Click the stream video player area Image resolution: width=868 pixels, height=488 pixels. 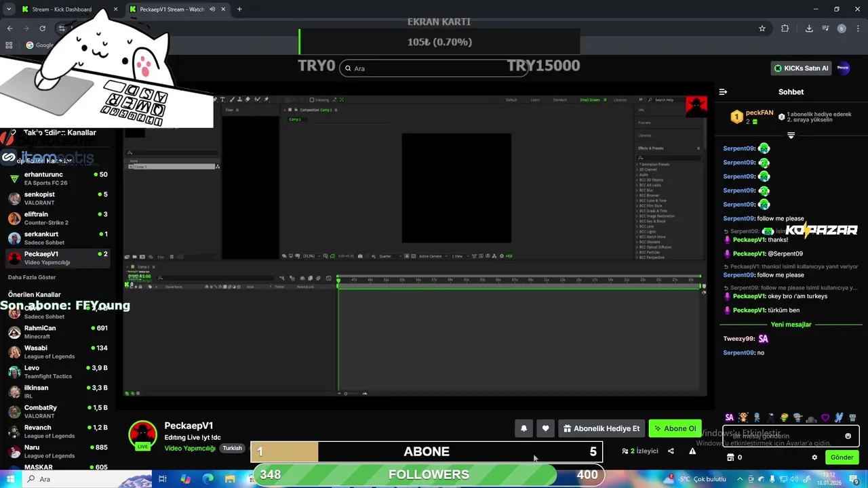pyautogui.click(x=415, y=246)
